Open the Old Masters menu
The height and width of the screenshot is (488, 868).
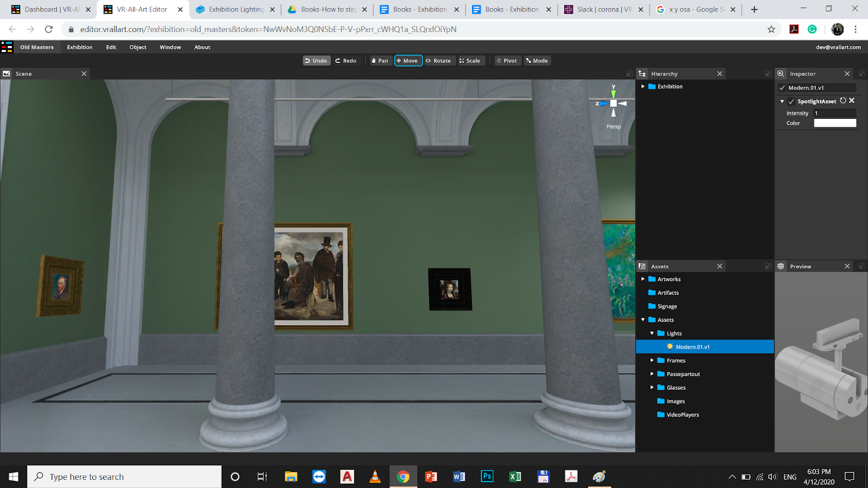[x=37, y=47]
